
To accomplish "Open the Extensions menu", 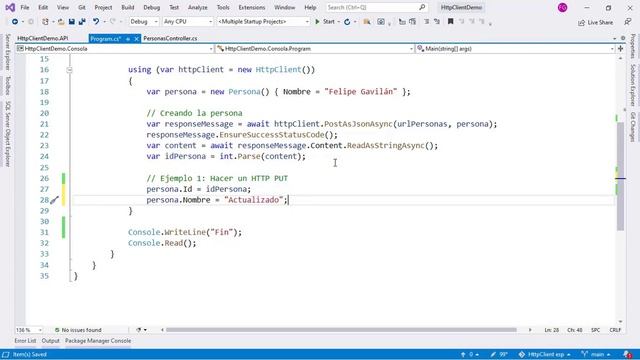I will (x=252, y=7).
